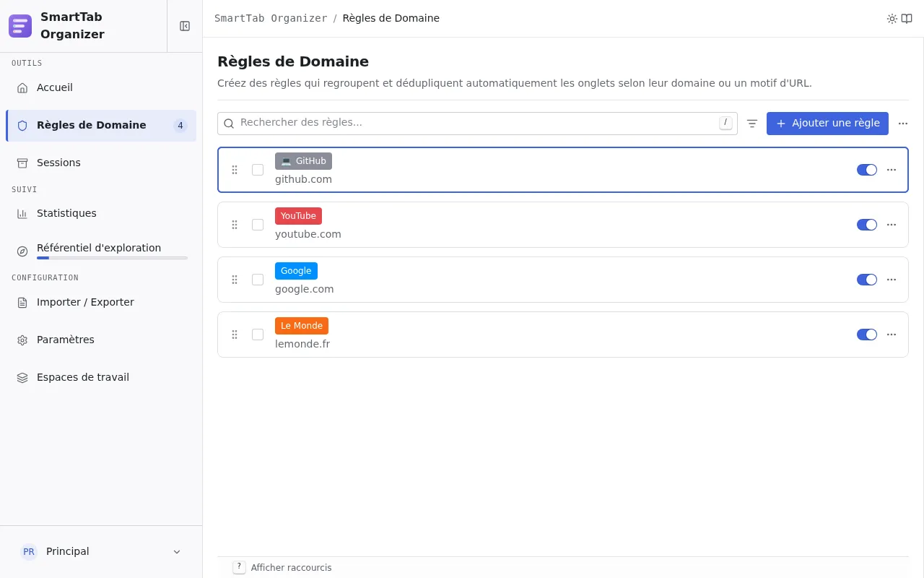This screenshot has width=924, height=578.
Task: Click the drag handle of the Le Monde rule
Action: tap(235, 335)
